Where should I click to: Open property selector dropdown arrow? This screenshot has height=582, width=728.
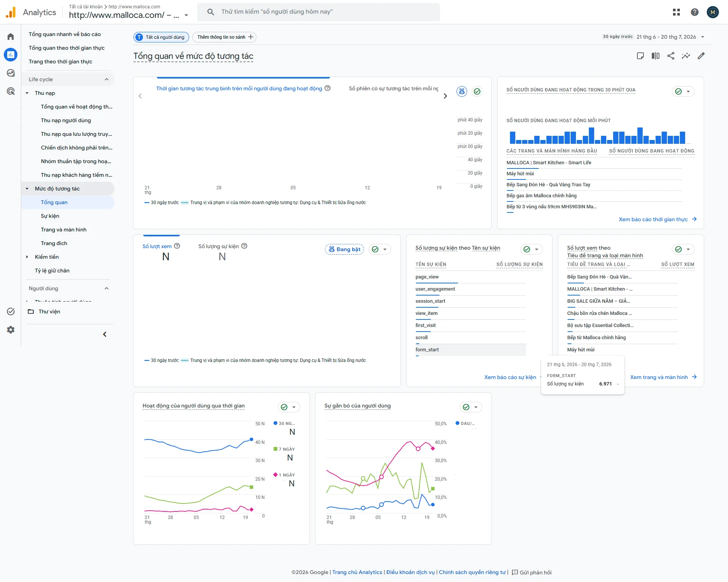pos(186,15)
